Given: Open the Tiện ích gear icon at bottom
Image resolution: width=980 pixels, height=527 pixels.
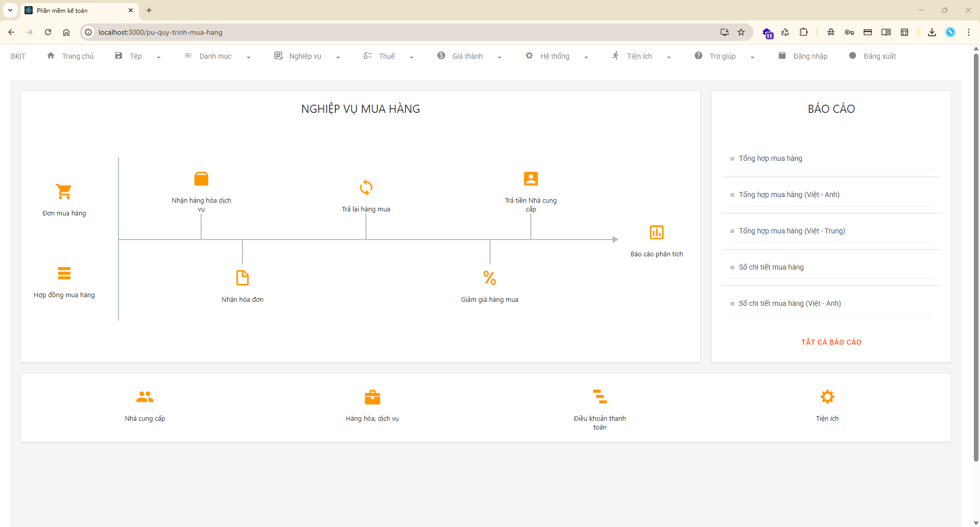Looking at the screenshot, I should (827, 397).
